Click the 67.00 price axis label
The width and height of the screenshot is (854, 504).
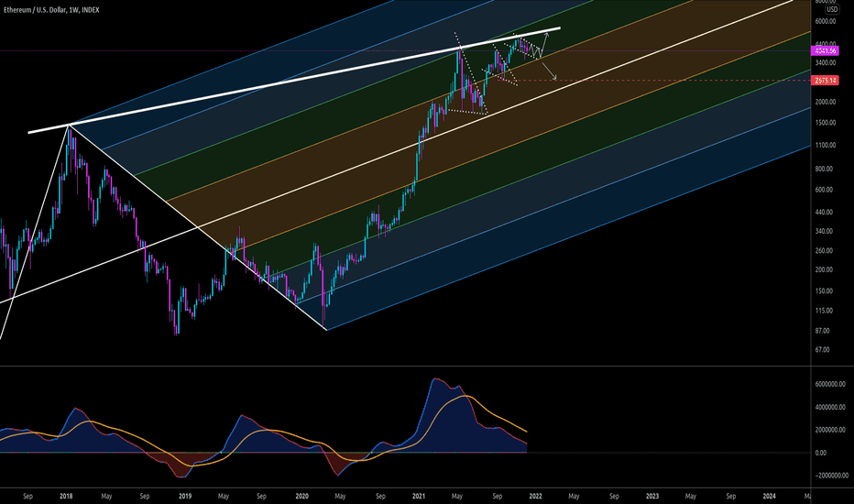[823, 350]
